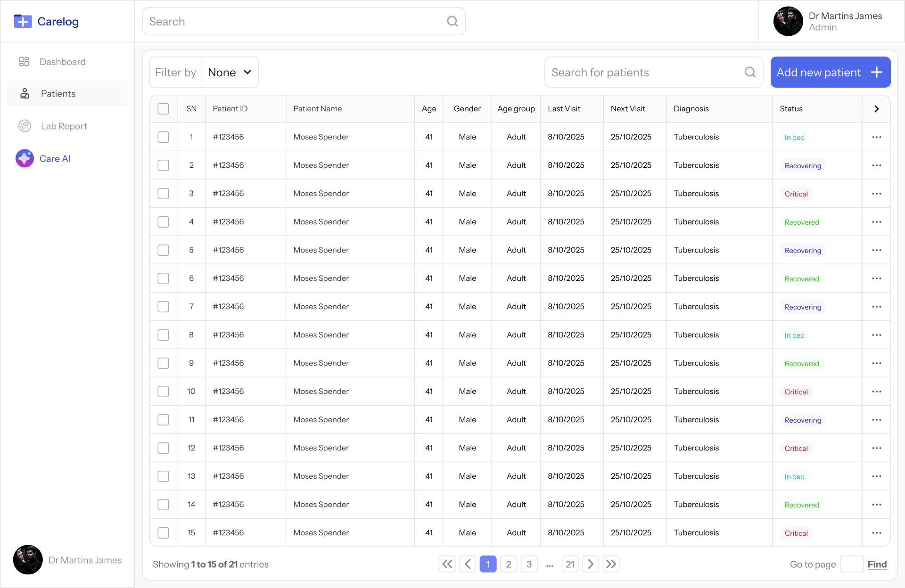Image resolution: width=905 pixels, height=588 pixels.
Task: Open row 8 three-dot actions menu
Action: [x=876, y=335]
